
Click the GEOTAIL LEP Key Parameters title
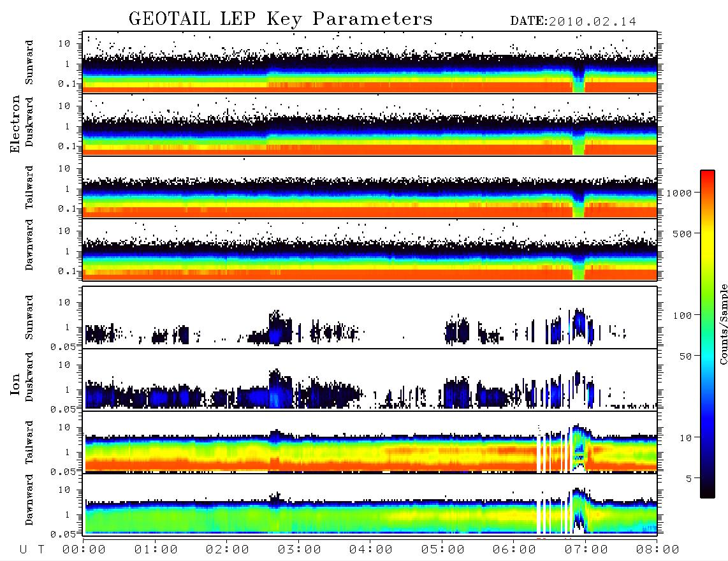pyautogui.click(x=280, y=19)
